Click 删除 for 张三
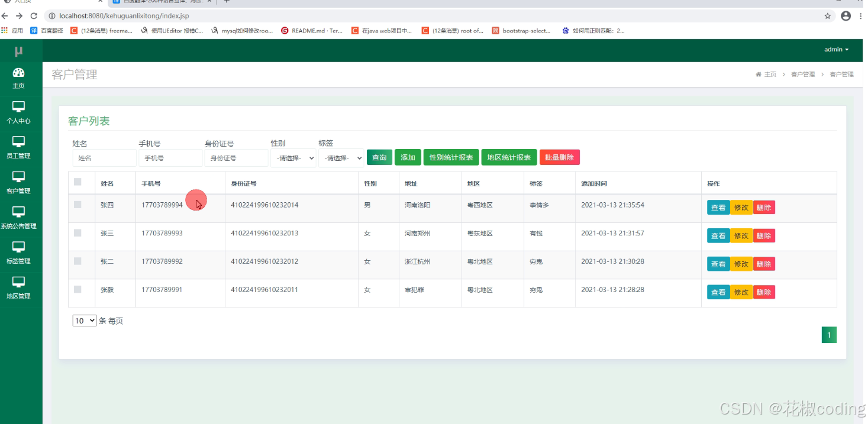868x424 pixels. pyautogui.click(x=764, y=236)
